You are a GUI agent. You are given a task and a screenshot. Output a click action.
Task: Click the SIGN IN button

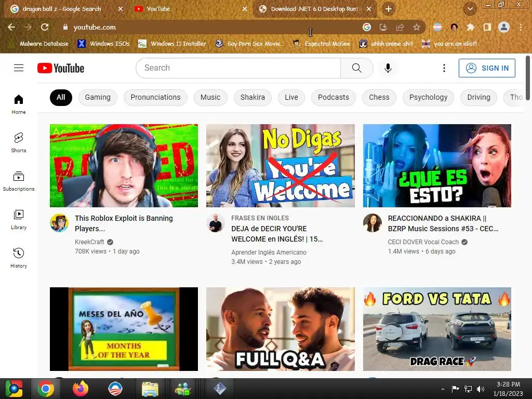(487, 68)
